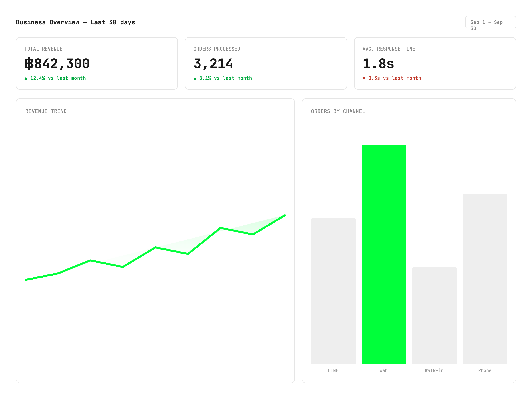Click the AVG. RESPONSE TIME card label

(x=389, y=49)
